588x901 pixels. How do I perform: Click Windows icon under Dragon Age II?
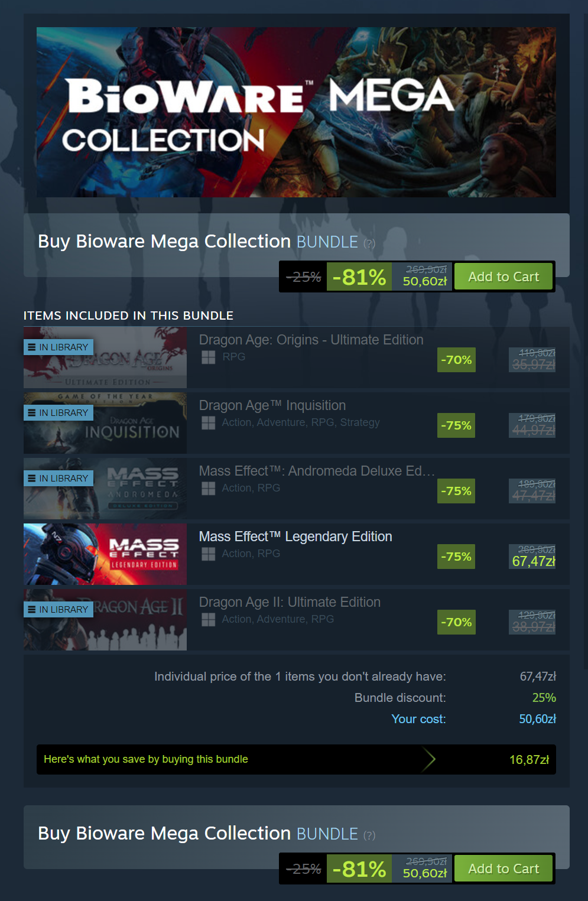point(208,620)
